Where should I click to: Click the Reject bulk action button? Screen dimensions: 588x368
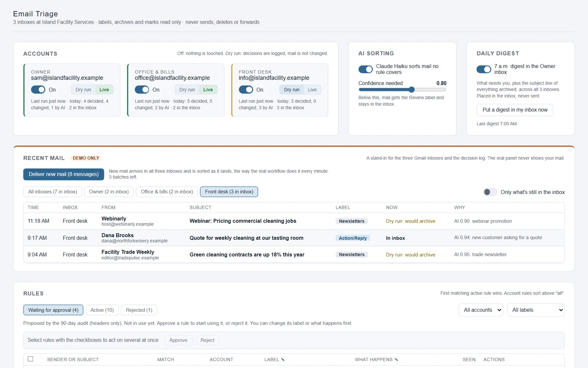207,340
